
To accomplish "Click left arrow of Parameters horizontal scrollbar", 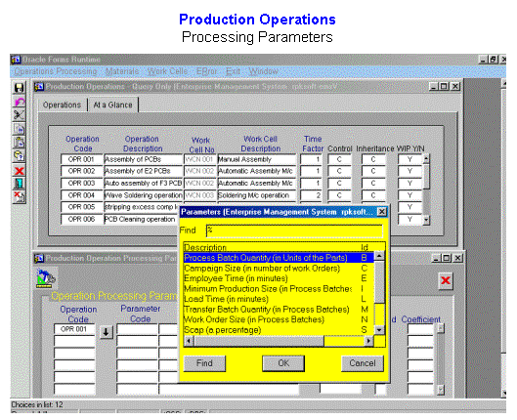I will pos(189,341).
